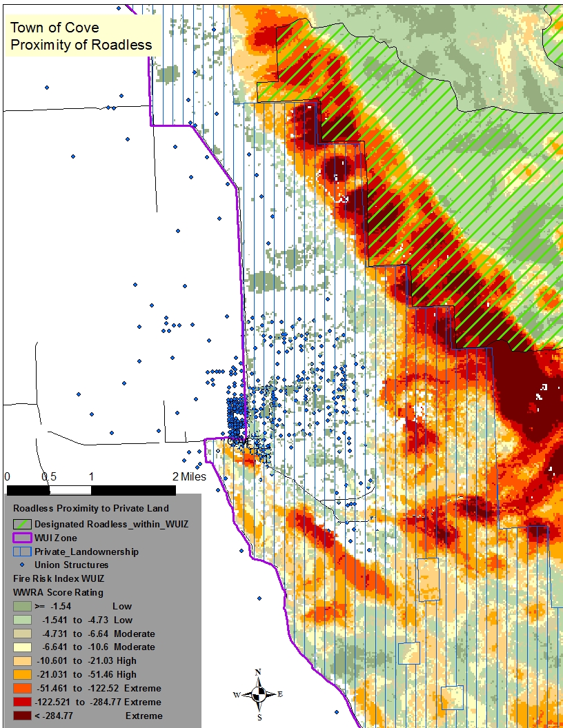Click the '< -284.77' legend value text
The width and height of the screenshot is (563, 728).
coord(54,716)
